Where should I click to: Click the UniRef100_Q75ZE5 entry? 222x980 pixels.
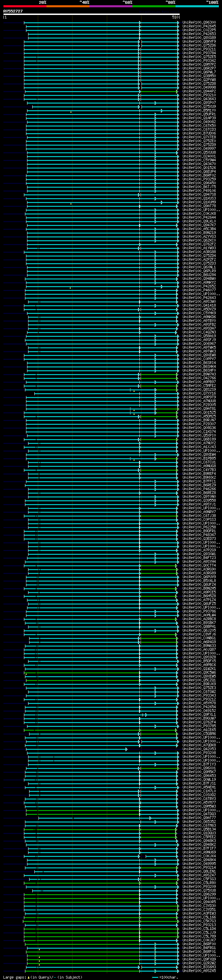[x=199, y=57]
